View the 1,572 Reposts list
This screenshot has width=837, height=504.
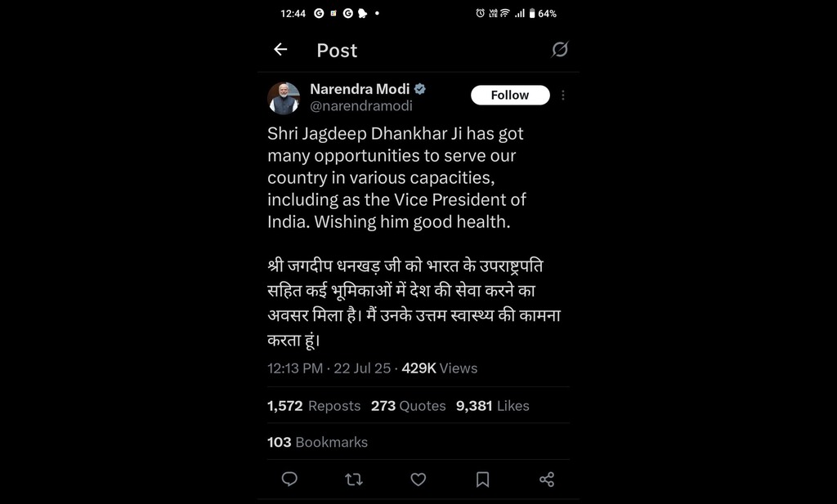tap(314, 406)
